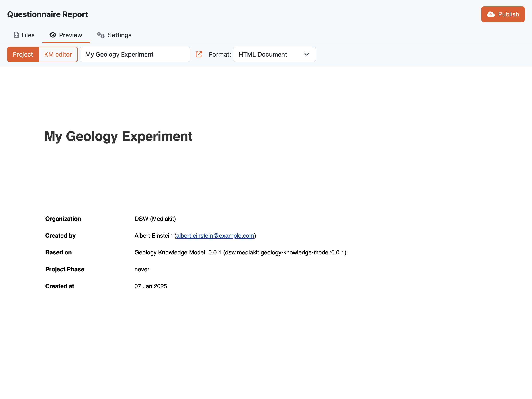Open project in new window icon
The height and width of the screenshot is (399, 532).
pyautogui.click(x=199, y=54)
